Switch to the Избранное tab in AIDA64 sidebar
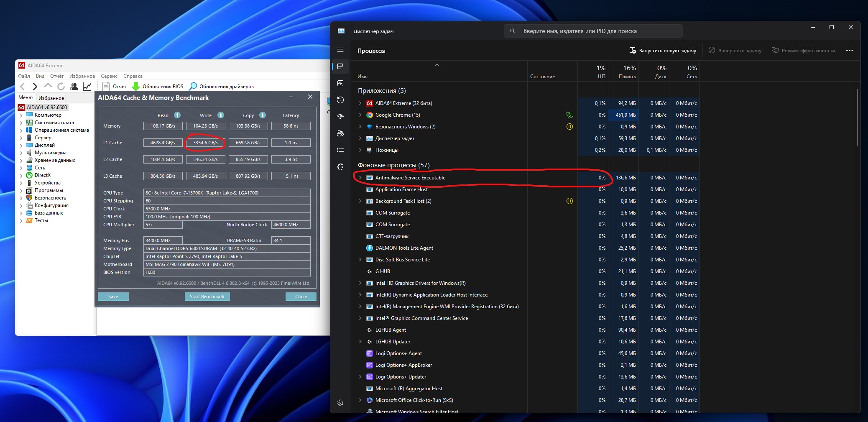 pos(51,98)
